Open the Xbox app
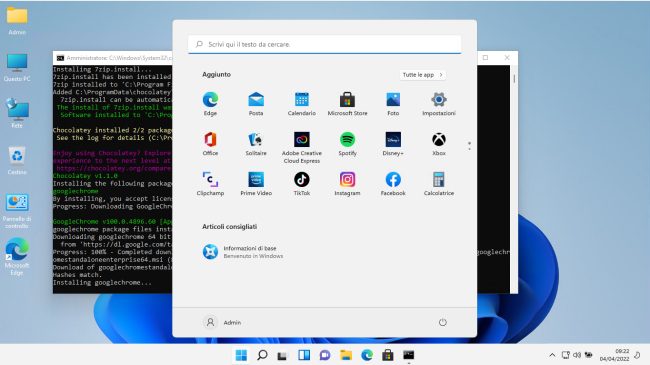The height and width of the screenshot is (365, 650). (439, 144)
